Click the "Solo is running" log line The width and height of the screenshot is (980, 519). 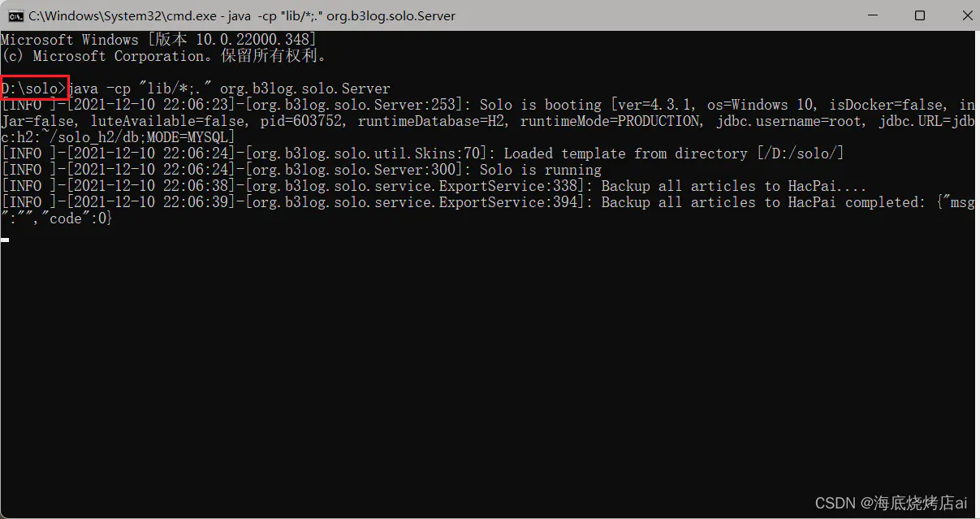pos(540,170)
